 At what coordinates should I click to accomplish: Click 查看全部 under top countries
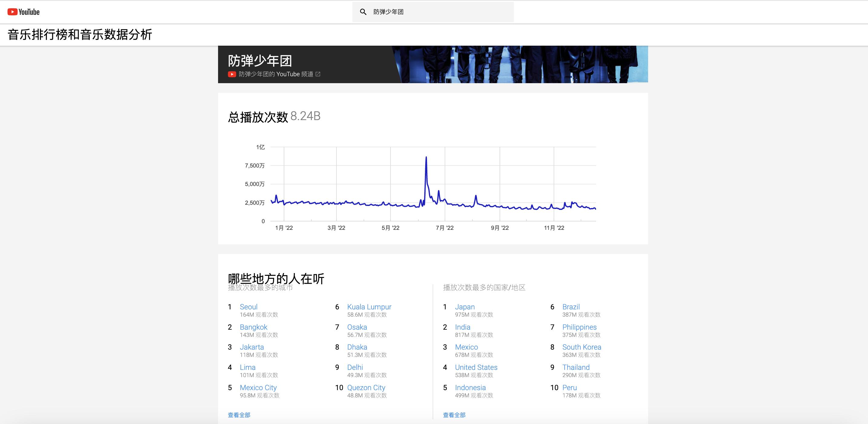tap(454, 415)
